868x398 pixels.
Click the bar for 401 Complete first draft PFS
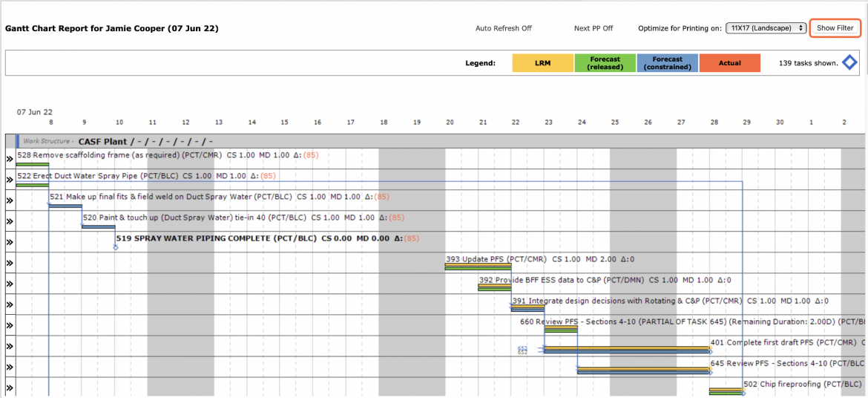click(x=627, y=350)
